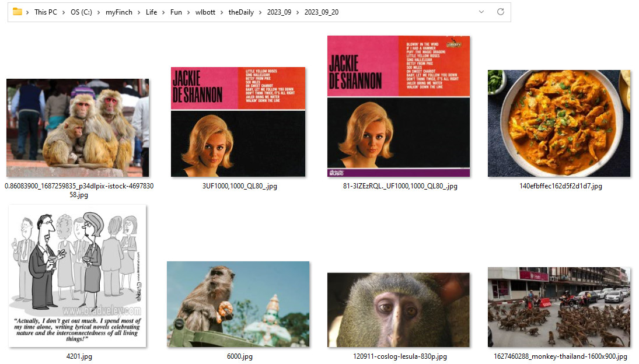Image resolution: width=639 pixels, height=364 pixels.
Task: Expand chevron after This PC breadcrumb
Action: [x=64, y=12]
